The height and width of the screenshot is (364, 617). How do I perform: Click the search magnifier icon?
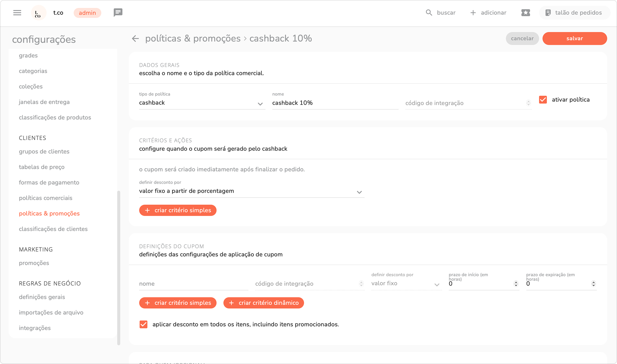tap(429, 13)
